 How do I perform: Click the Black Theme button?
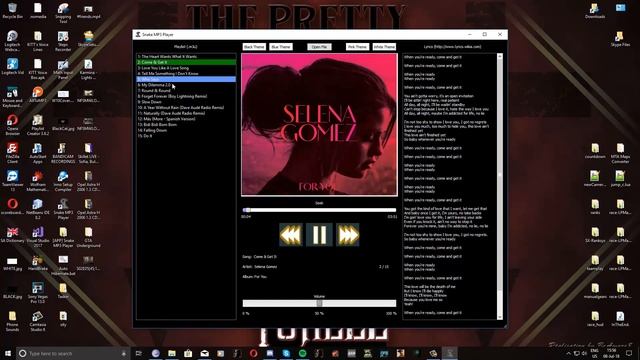coord(254,47)
